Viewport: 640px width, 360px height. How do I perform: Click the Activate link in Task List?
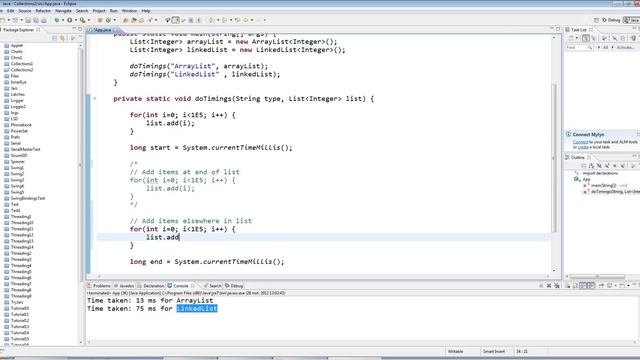[x=625, y=48]
